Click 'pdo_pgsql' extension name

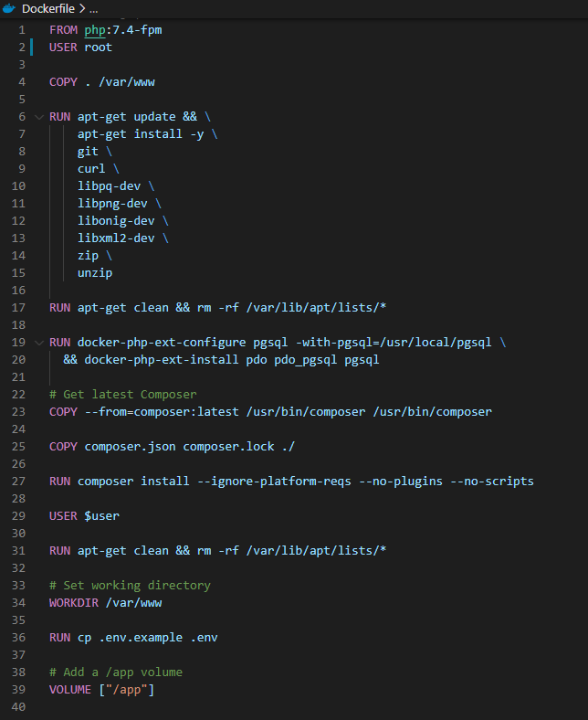point(306,360)
